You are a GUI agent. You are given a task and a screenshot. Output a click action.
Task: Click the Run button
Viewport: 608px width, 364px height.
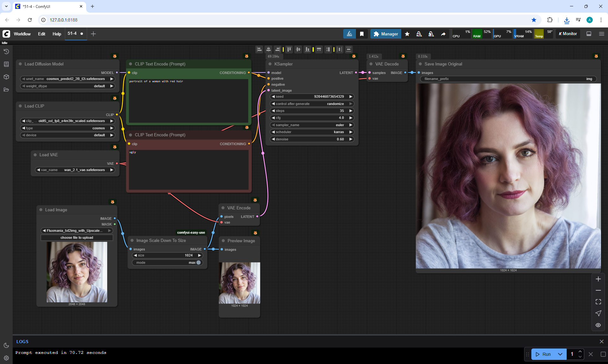click(543, 354)
